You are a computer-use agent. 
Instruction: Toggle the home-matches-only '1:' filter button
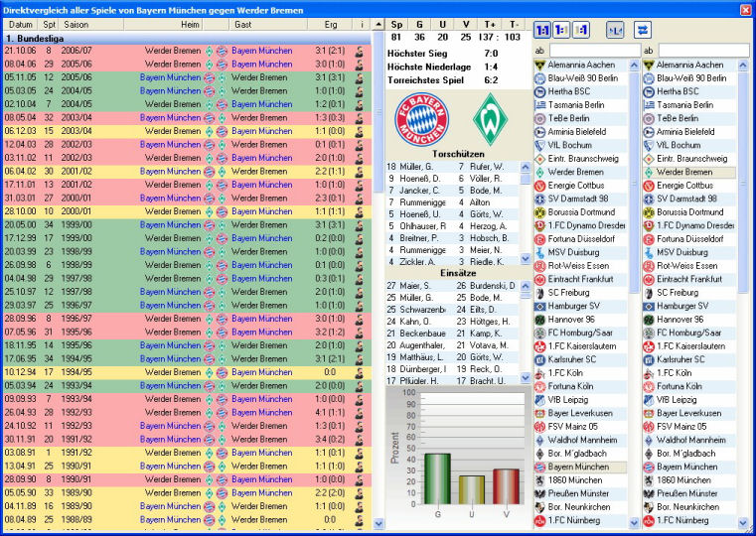(x=561, y=31)
